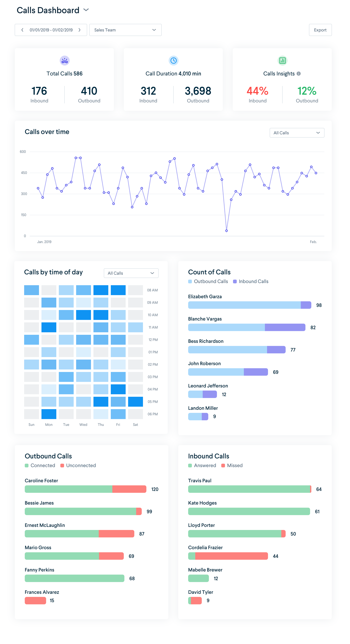The image size is (350, 644).
Task: Toggle Unconnected legend in Outbound Calls
Action: [78, 465]
